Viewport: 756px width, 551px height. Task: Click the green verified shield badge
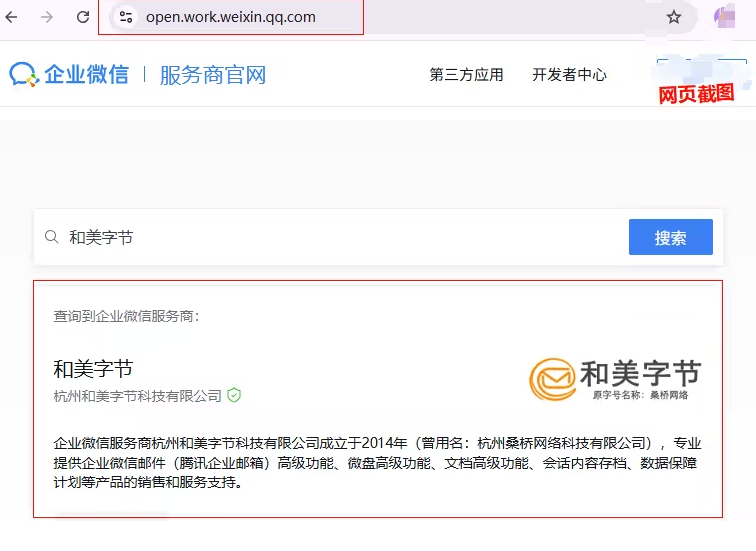[234, 395]
